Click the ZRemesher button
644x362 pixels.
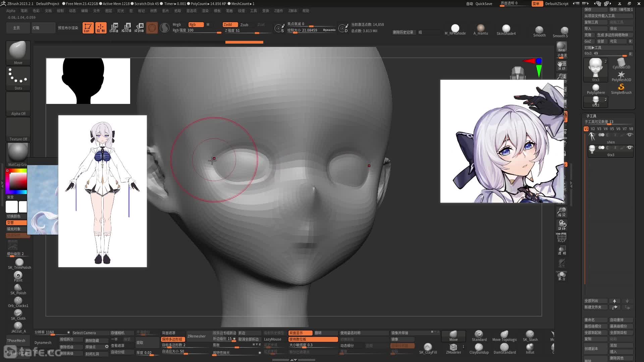[197, 336]
